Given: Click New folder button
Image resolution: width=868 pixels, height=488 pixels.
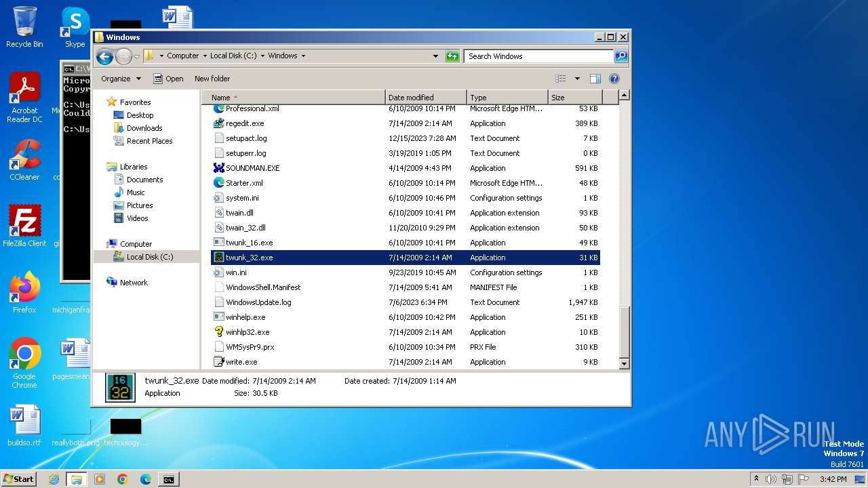Looking at the screenshot, I should (212, 79).
